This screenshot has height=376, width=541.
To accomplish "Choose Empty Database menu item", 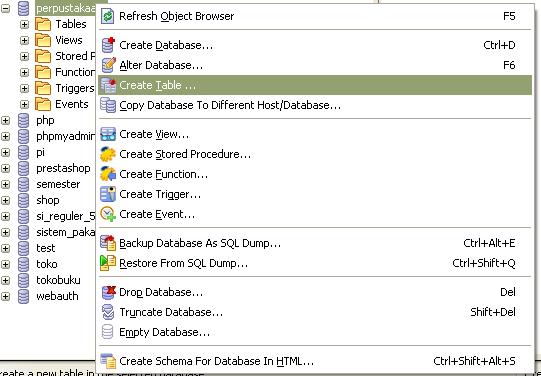I will click(315, 332).
